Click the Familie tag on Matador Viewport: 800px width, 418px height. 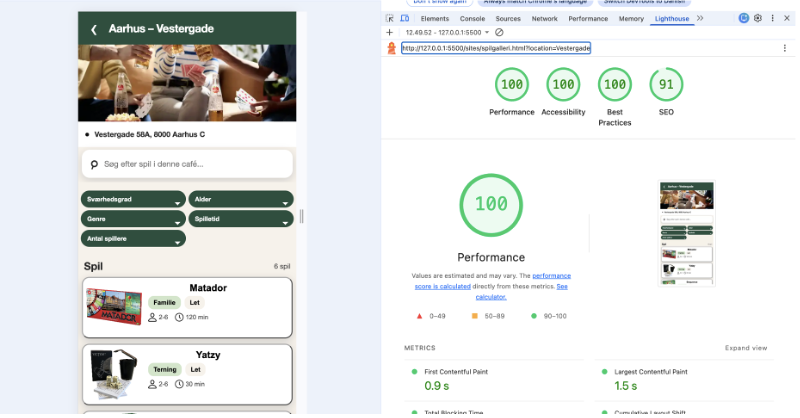(x=164, y=303)
